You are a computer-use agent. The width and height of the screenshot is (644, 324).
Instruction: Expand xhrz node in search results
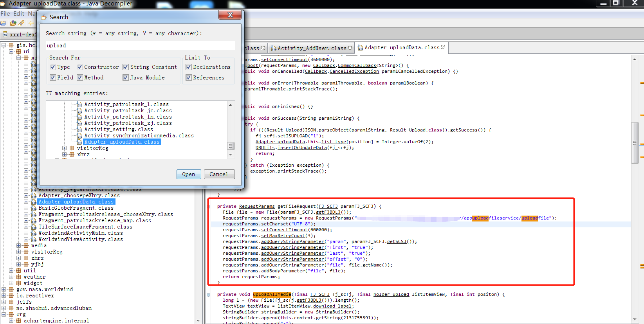click(65, 155)
